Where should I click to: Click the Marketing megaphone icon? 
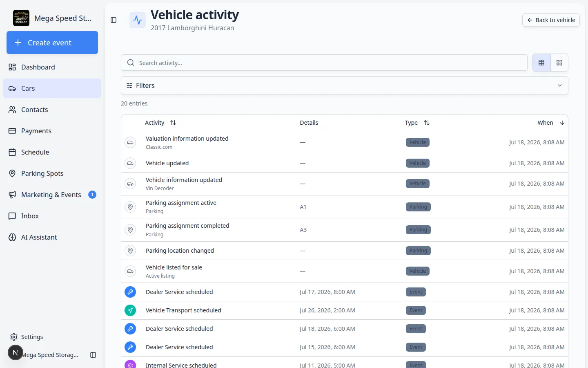(12, 195)
